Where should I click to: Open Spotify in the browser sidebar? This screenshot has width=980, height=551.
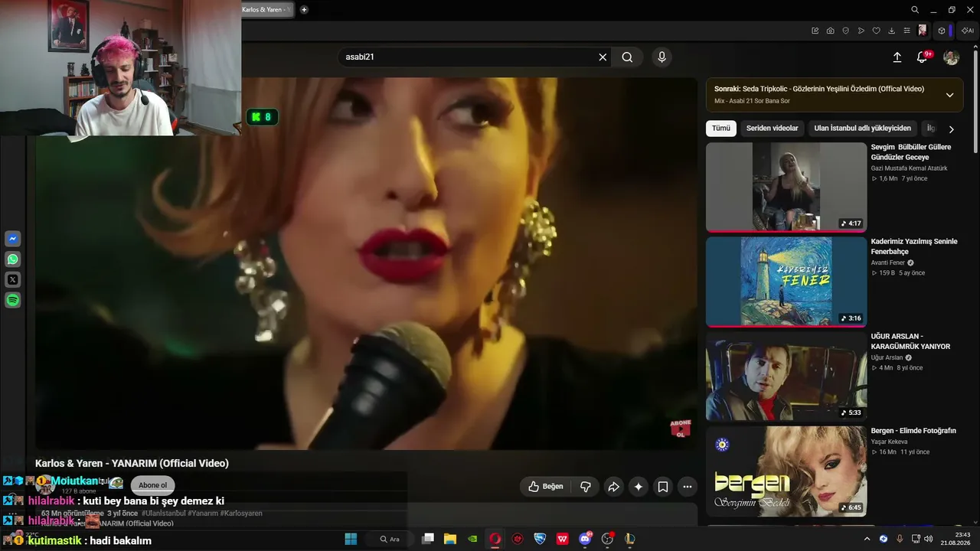tap(13, 301)
